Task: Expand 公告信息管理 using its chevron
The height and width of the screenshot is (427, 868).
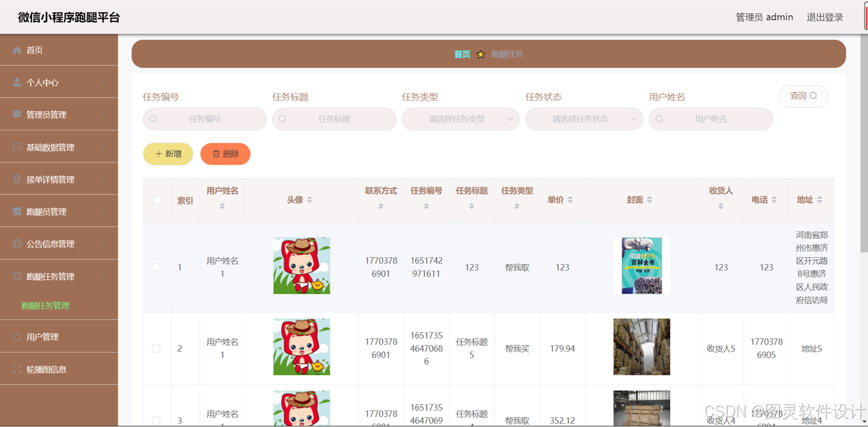Action: 103,242
